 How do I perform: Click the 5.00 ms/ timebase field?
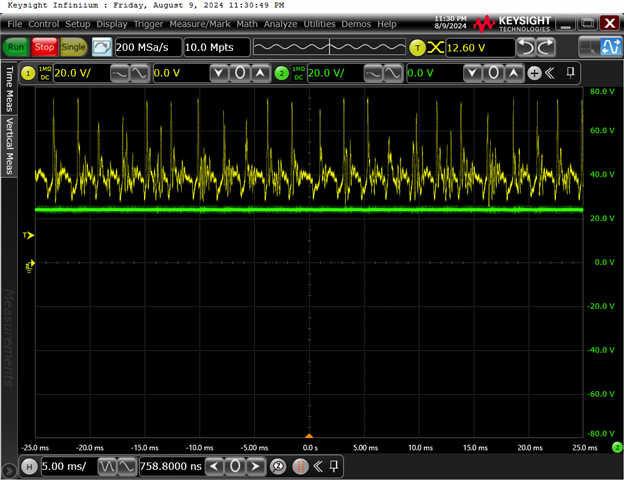68,466
